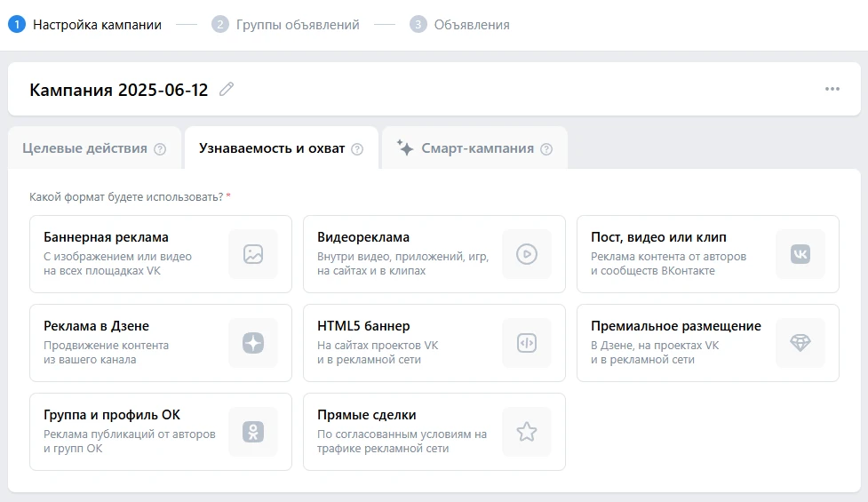Open the three-dot campaign options menu
This screenshot has width=868, height=502.
(832, 89)
